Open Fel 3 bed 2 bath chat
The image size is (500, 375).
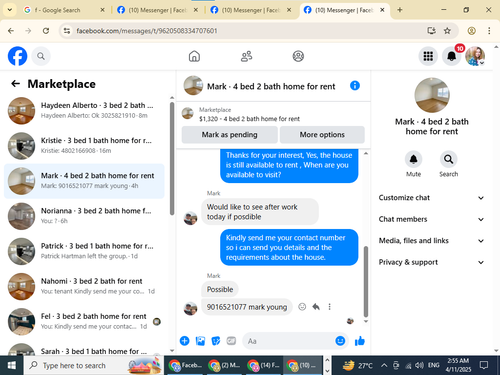84,321
